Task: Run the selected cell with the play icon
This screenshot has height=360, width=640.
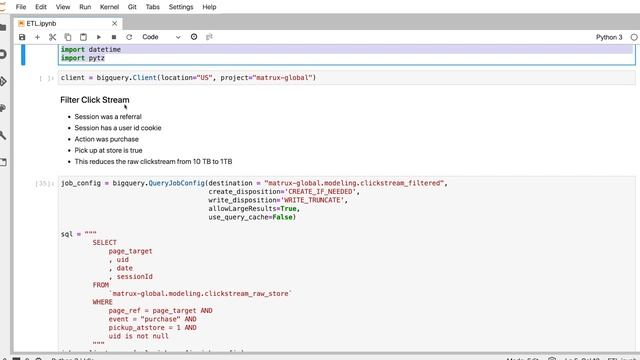Action: (99, 37)
